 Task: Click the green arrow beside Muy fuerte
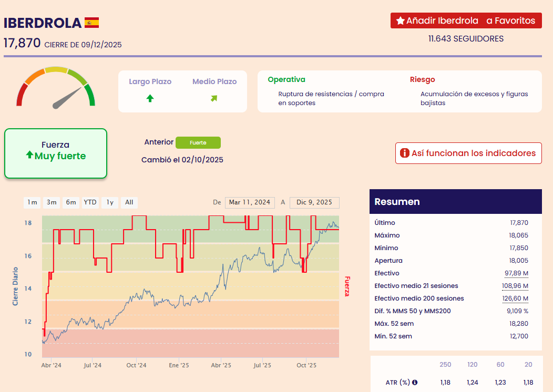pyautogui.click(x=29, y=154)
